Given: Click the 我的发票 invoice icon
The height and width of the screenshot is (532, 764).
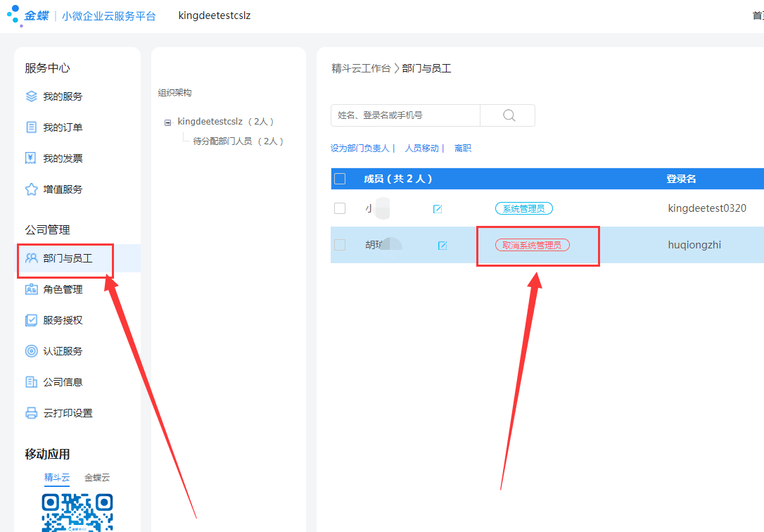Looking at the screenshot, I should [30, 158].
